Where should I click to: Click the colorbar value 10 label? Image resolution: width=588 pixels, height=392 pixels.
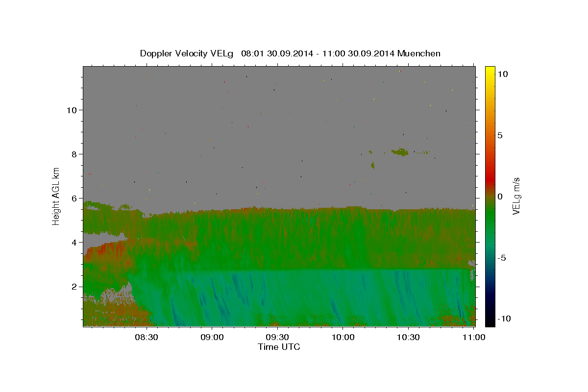click(x=502, y=74)
